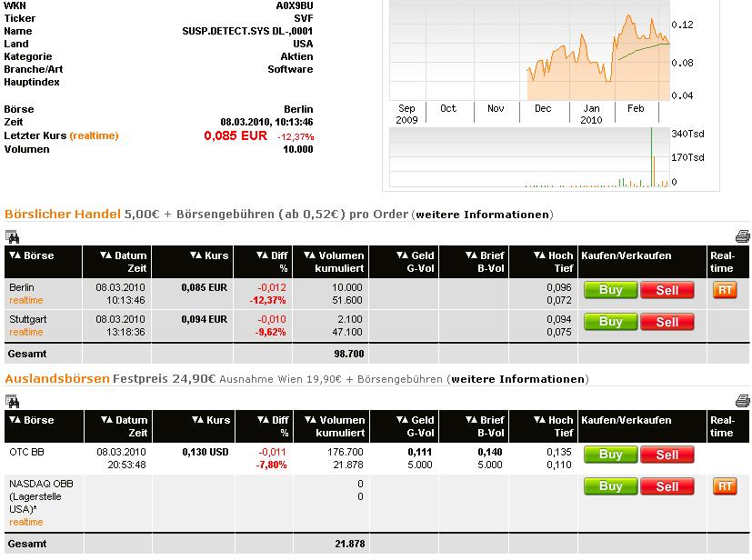This screenshot has width=752, height=560.
Task: Sell shares on the Stuttgart exchange
Action: (667, 322)
